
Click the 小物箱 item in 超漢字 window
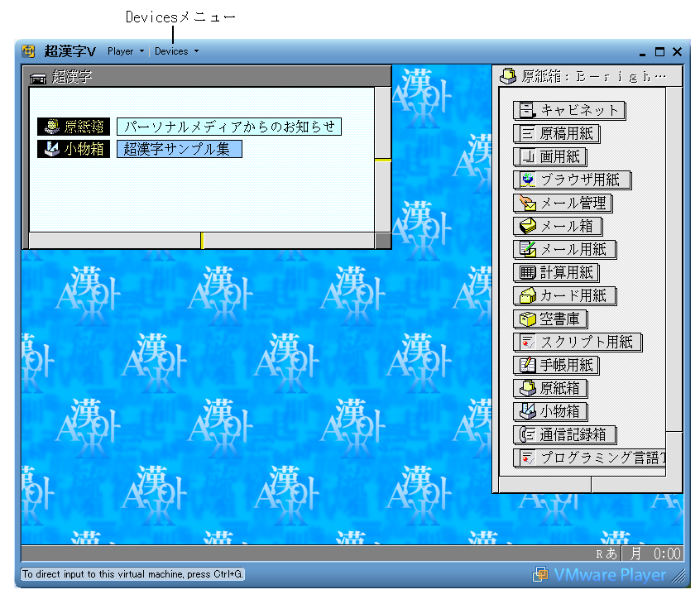coord(74,150)
